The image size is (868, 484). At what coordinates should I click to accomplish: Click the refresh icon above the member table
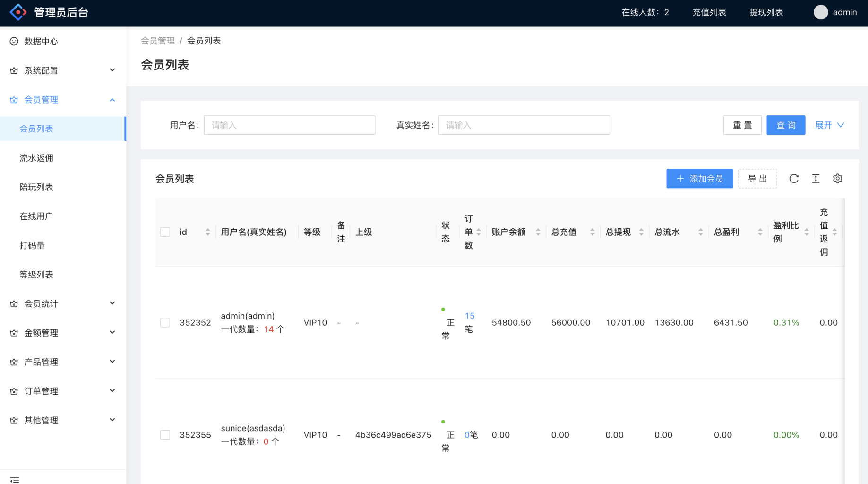coord(794,179)
